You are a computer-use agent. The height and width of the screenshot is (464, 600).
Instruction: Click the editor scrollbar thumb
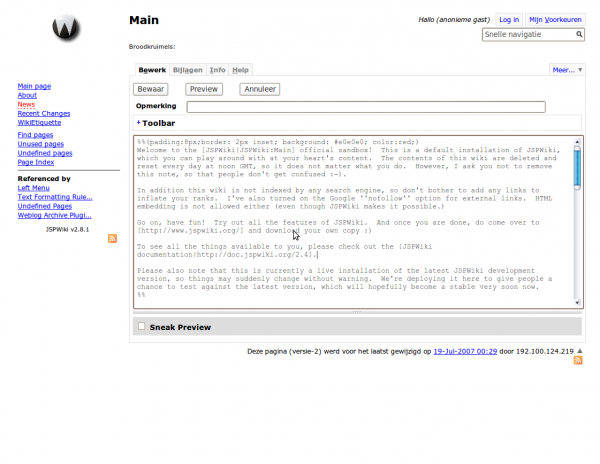(x=577, y=168)
